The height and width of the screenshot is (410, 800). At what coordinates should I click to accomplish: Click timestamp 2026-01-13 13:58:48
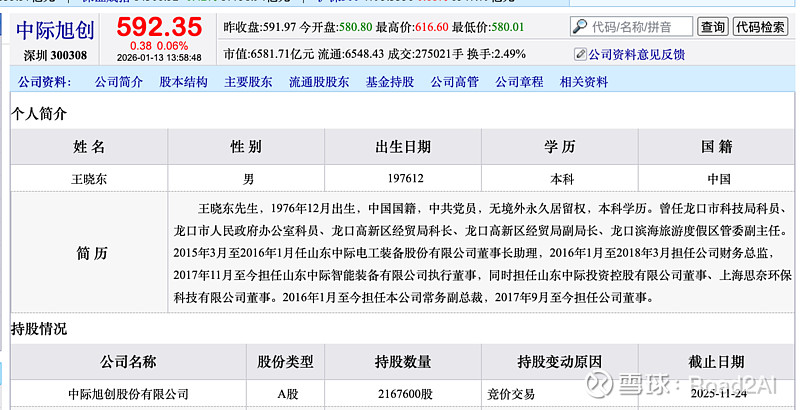point(159,58)
